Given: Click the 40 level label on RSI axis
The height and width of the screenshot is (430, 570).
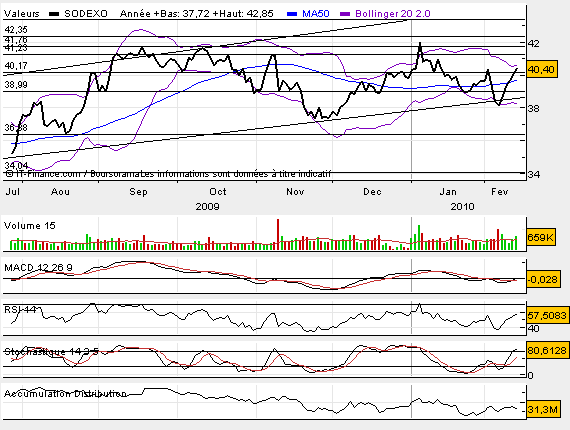Looking at the screenshot, I should (534, 329).
